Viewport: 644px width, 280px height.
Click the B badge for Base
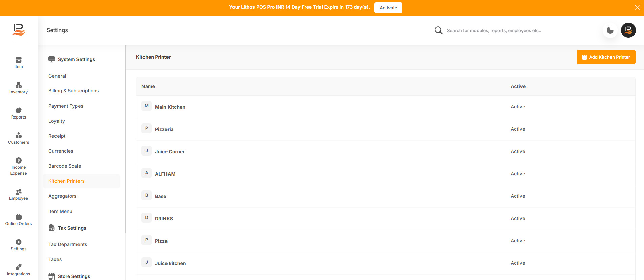[x=147, y=195]
